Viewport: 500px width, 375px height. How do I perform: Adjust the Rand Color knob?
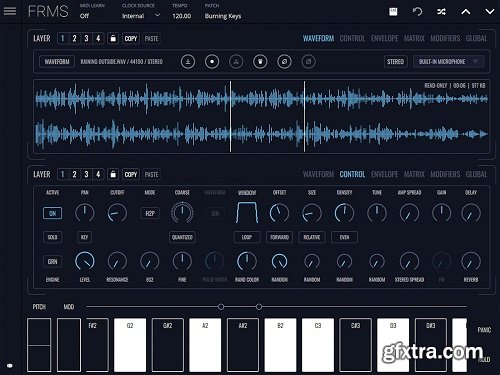(x=247, y=261)
